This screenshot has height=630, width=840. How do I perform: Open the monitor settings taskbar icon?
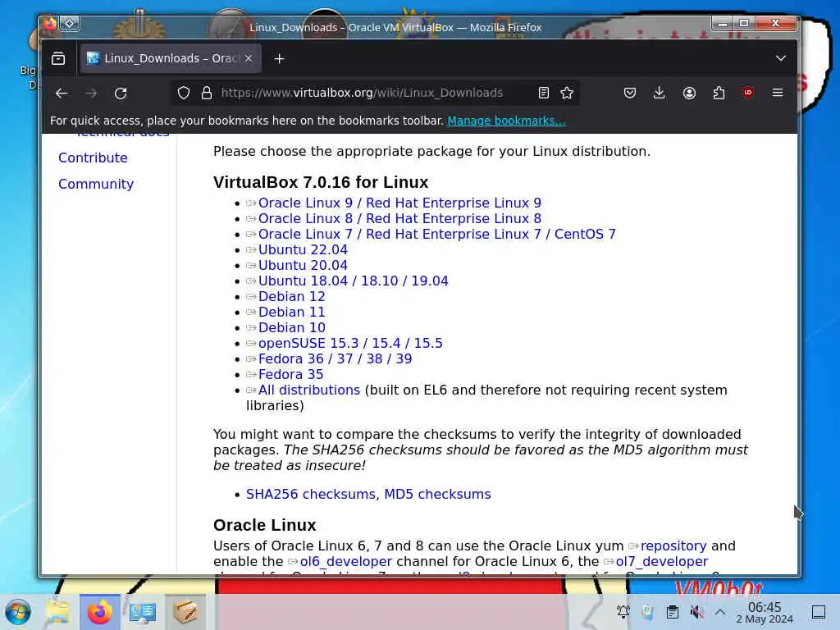(143, 612)
